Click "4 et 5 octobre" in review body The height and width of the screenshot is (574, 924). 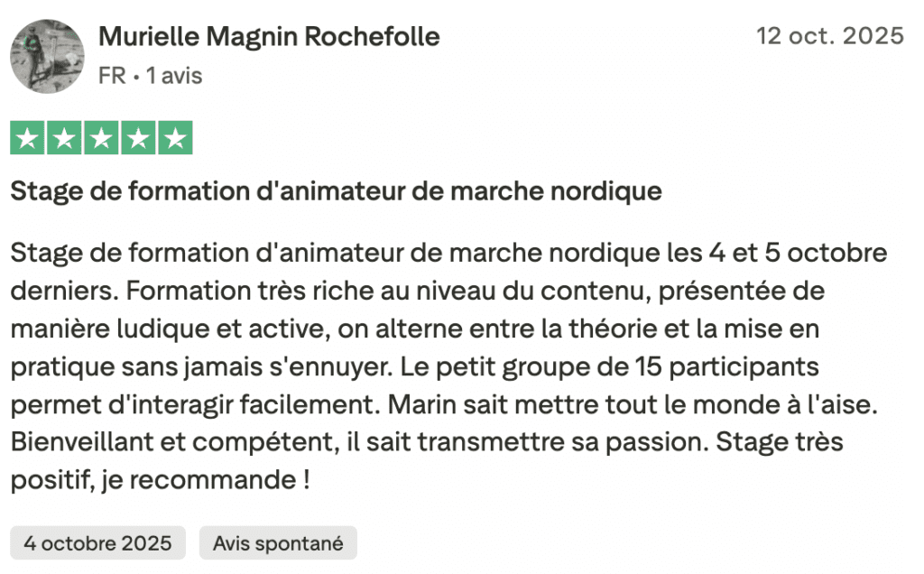pos(798,253)
